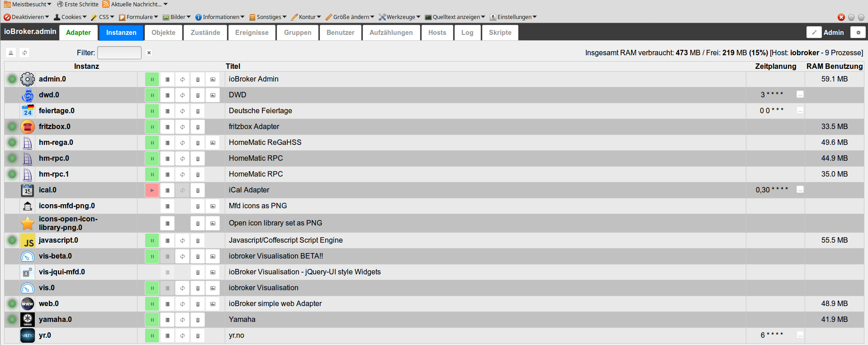Reload the javascript.0 instance
Screen dimensions: 868x345
click(182, 240)
